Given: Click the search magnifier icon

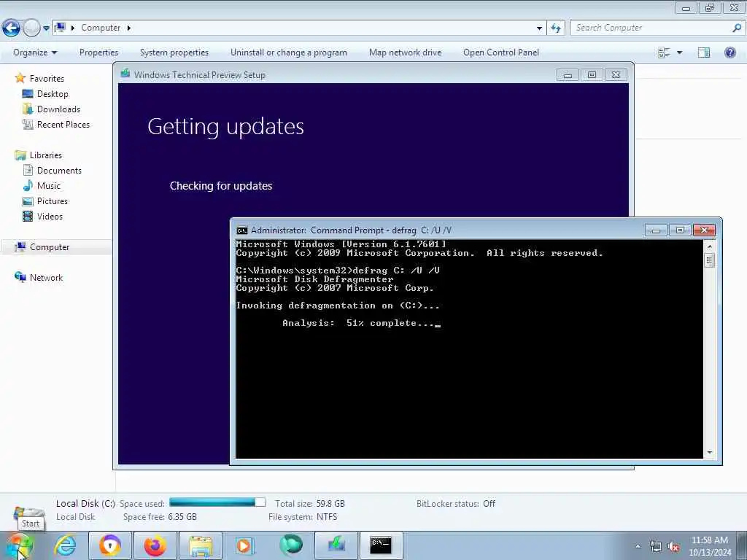Looking at the screenshot, I should pyautogui.click(x=737, y=28).
